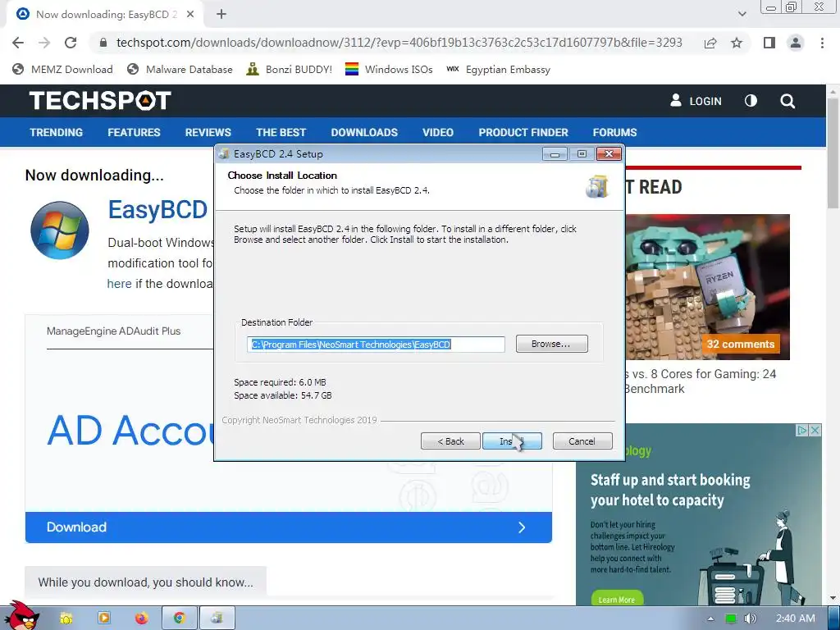Open Egyptian Embassy bookmark
Viewport: 840px width, 630px height.
click(x=498, y=69)
